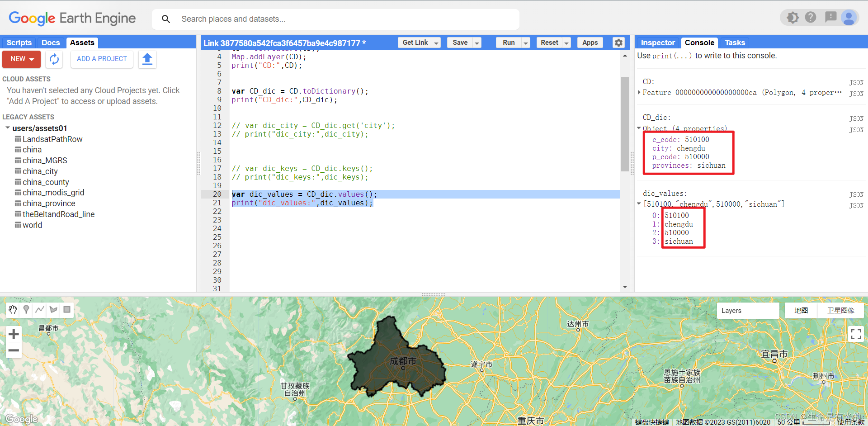The height and width of the screenshot is (426, 868).
Task: Select the draw polygon shape tool
Action: pyautogui.click(x=53, y=309)
